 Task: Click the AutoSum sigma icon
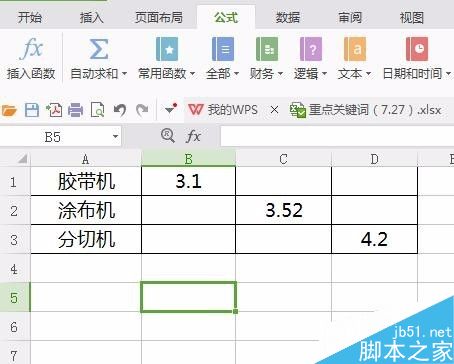click(99, 49)
